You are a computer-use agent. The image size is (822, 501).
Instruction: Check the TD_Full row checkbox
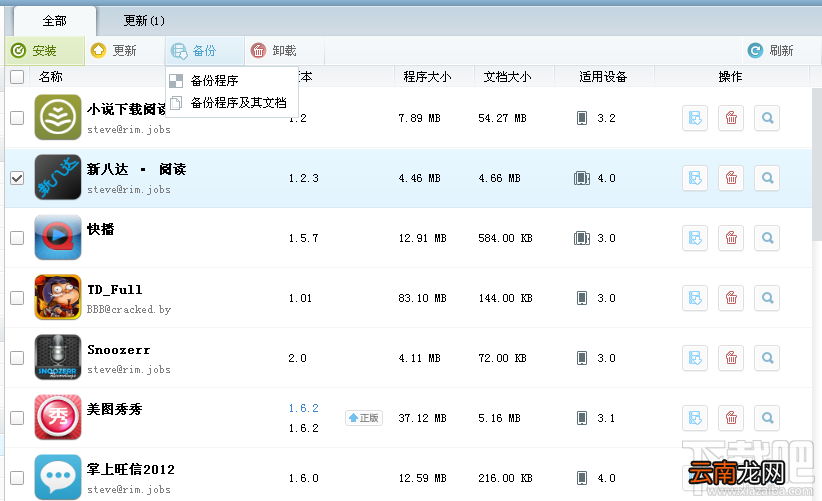click(x=17, y=298)
